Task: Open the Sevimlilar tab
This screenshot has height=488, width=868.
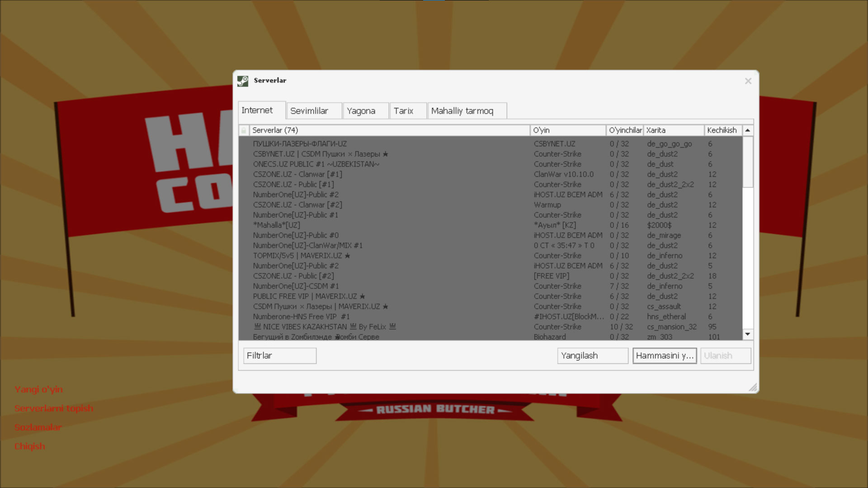Action: (314, 111)
